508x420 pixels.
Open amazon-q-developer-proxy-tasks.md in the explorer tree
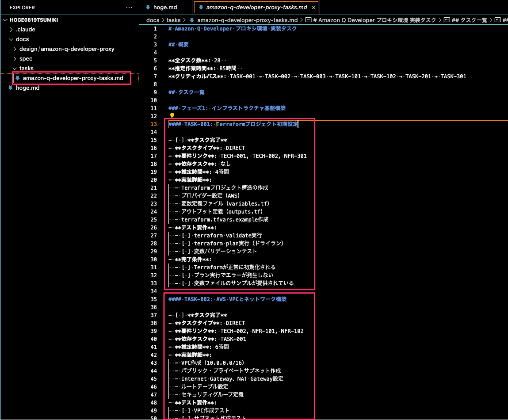(x=73, y=78)
